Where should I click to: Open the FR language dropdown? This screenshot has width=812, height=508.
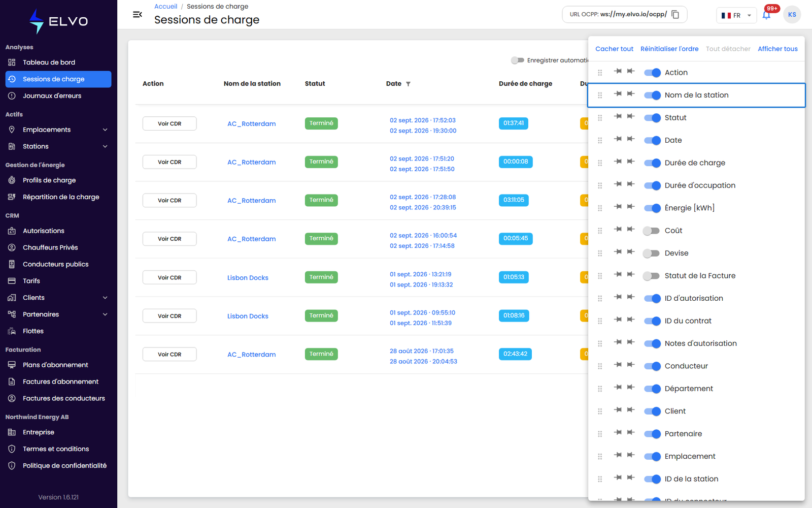point(736,15)
